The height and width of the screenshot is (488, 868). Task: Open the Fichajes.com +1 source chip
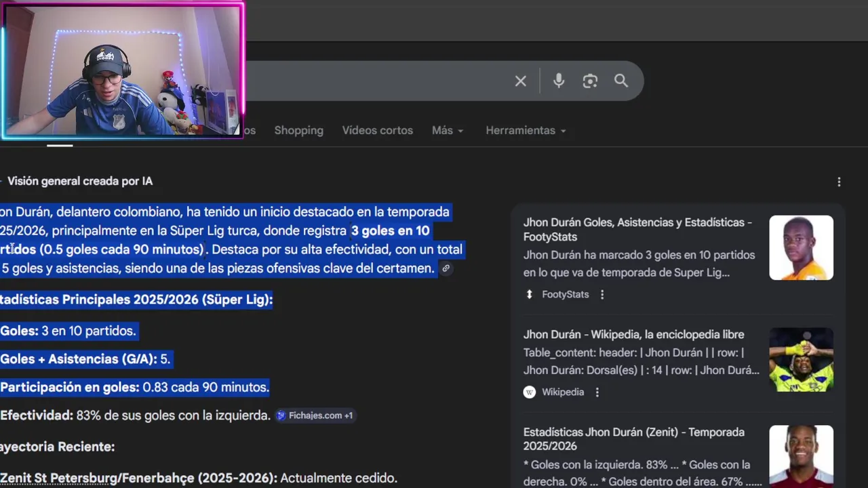(315, 415)
